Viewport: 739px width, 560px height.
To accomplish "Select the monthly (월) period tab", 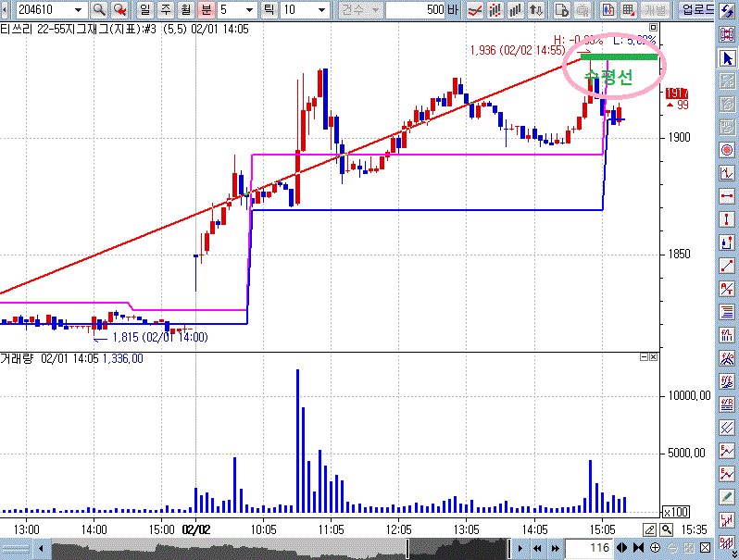I will point(185,10).
